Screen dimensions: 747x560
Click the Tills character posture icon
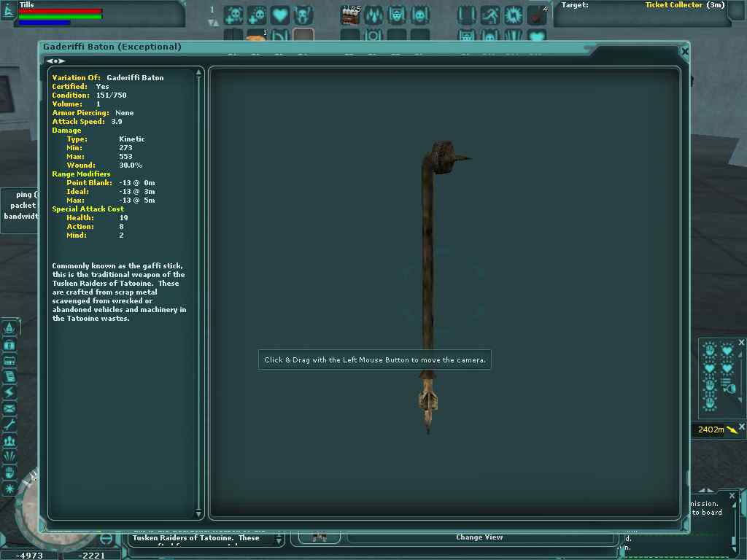pos(8,10)
